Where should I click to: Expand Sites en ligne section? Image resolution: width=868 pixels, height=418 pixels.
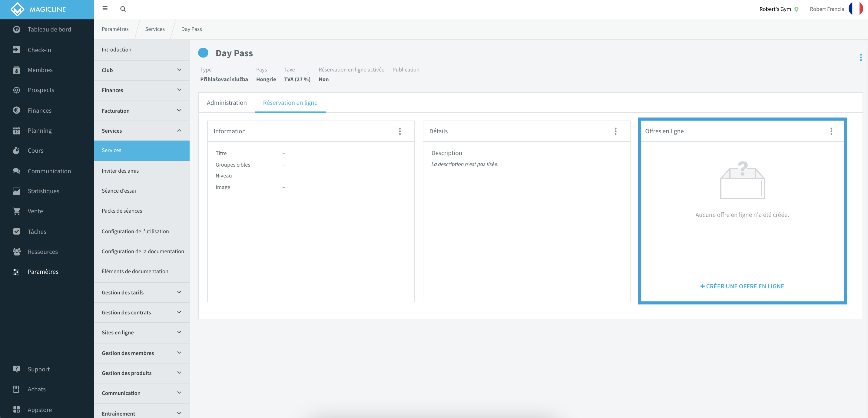coord(142,332)
